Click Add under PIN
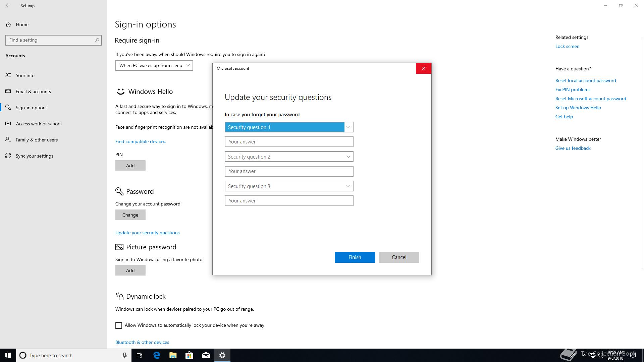This screenshot has height=362, width=644. pyautogui.click(x=130, y=166)
